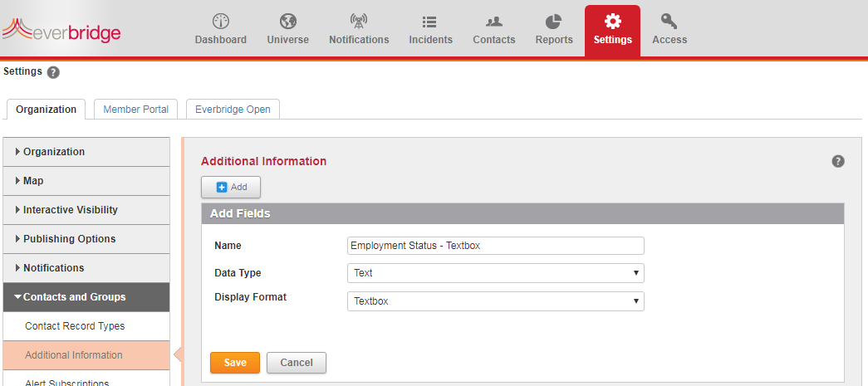The width and height of the screenshot is (868, 386).
Task: Click the Name text field
Action: (x=495, y=246)
